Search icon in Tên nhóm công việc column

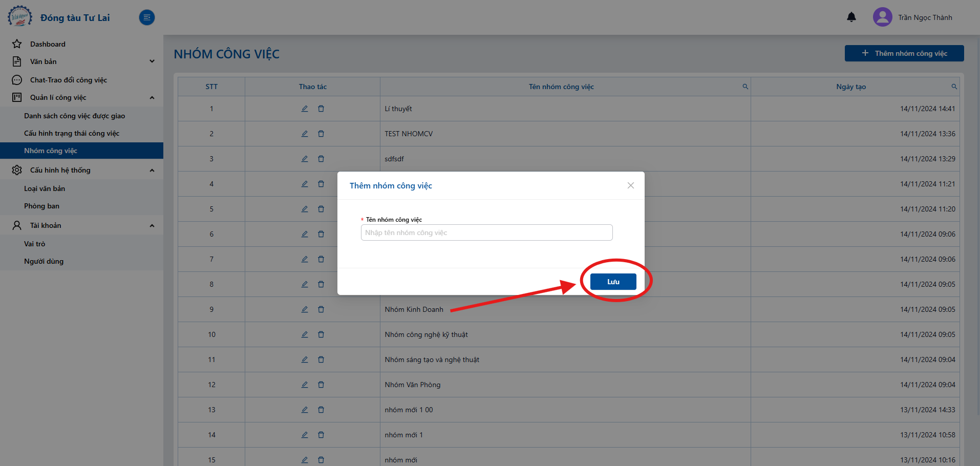pyautogui.click(x=745, y=87)
